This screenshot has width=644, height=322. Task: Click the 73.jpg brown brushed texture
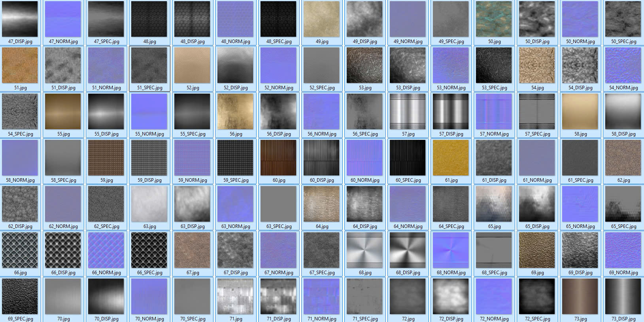[x=580, y=296]
